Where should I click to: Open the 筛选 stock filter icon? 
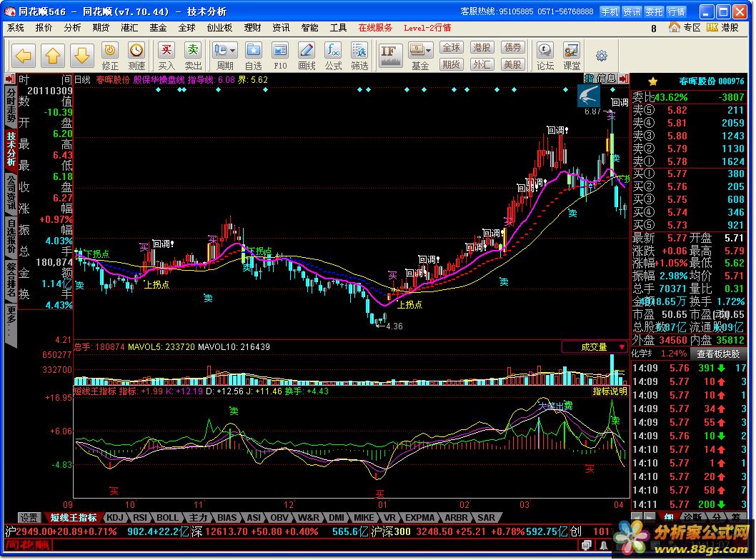pos(359,56)
